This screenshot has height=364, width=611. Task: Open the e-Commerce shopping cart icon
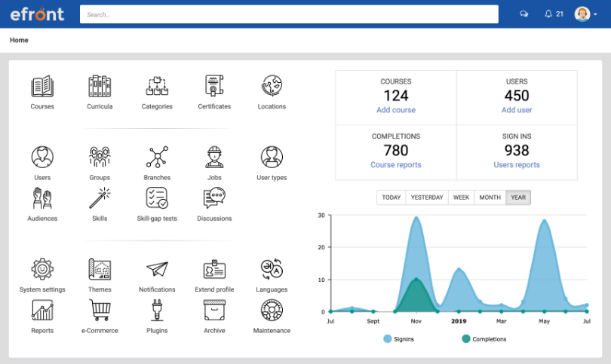pyautogui.click(x=100, y=310)
